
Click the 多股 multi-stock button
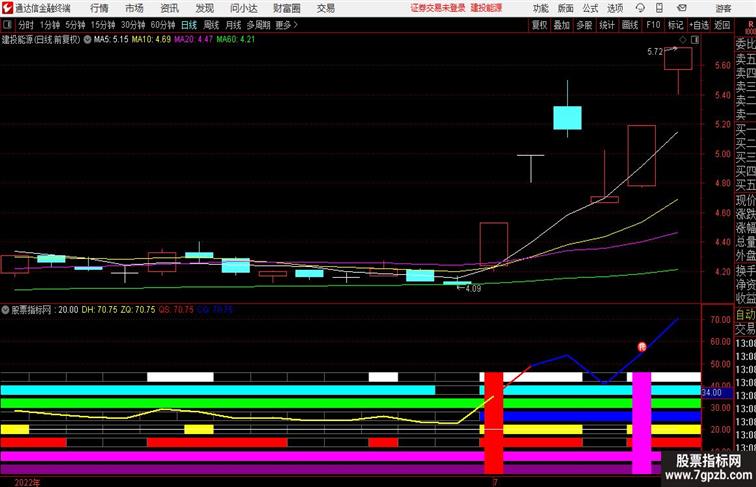[x=584, y=25]
